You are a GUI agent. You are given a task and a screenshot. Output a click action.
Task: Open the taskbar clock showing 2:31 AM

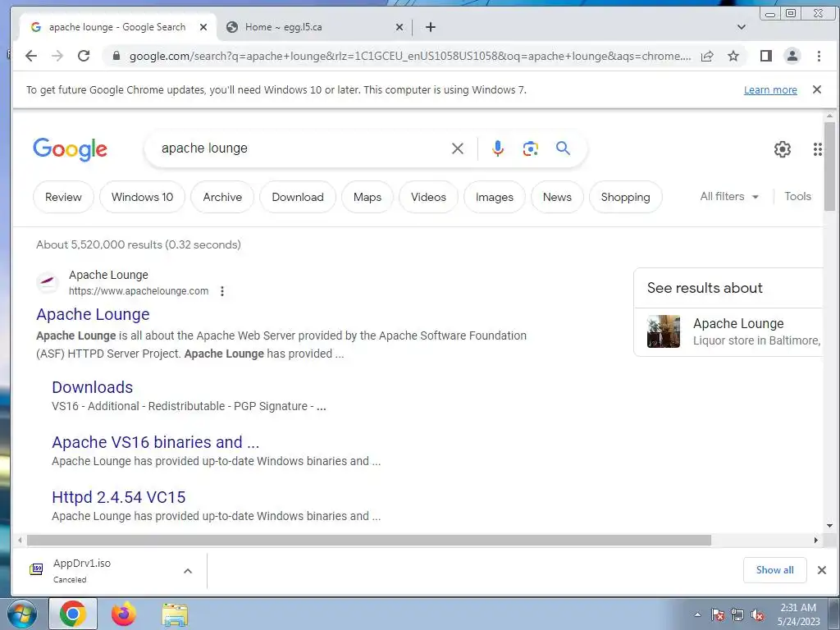(x=798, y=614)
